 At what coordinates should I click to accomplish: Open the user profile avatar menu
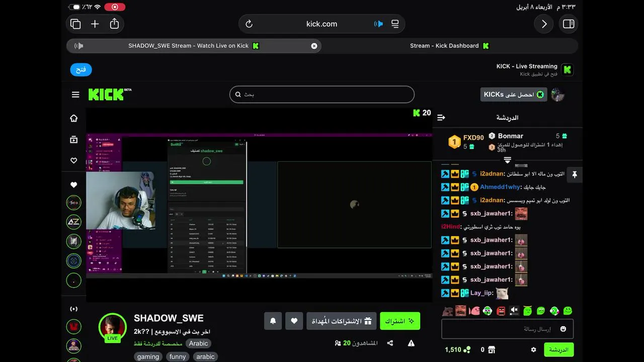[x=557, y=95]
